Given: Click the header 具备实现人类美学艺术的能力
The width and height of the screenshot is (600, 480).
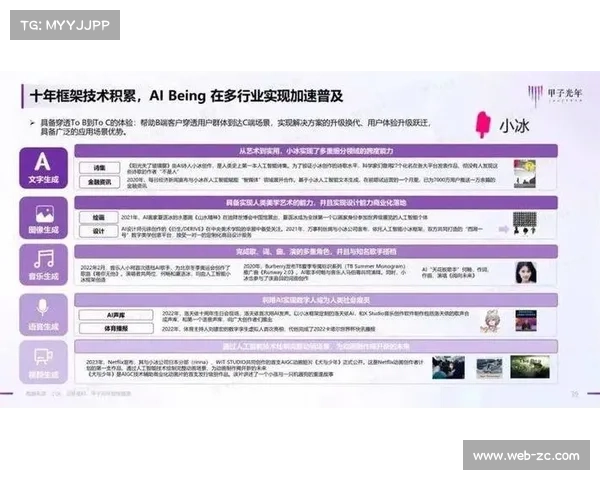Looking at the screenshot, I should (316, 202).
